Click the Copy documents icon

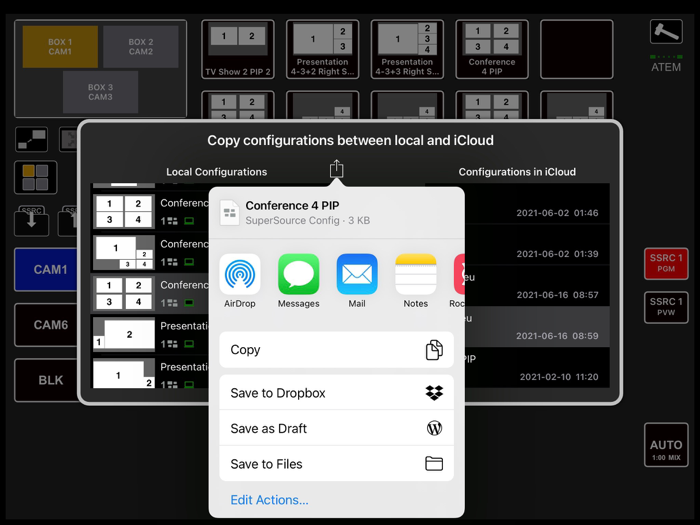point(434,350)
